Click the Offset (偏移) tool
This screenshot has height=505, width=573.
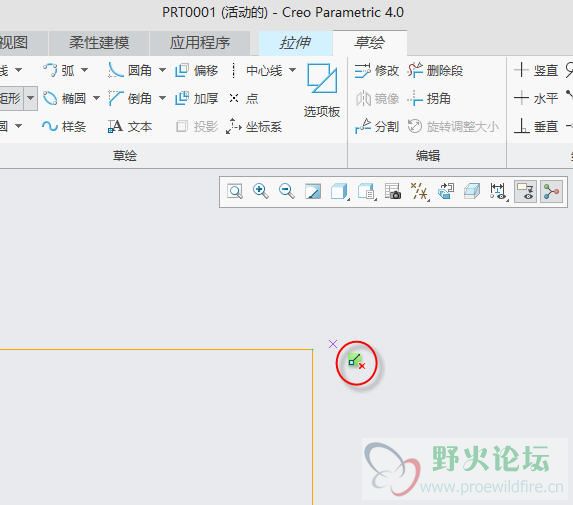(197, 70)
